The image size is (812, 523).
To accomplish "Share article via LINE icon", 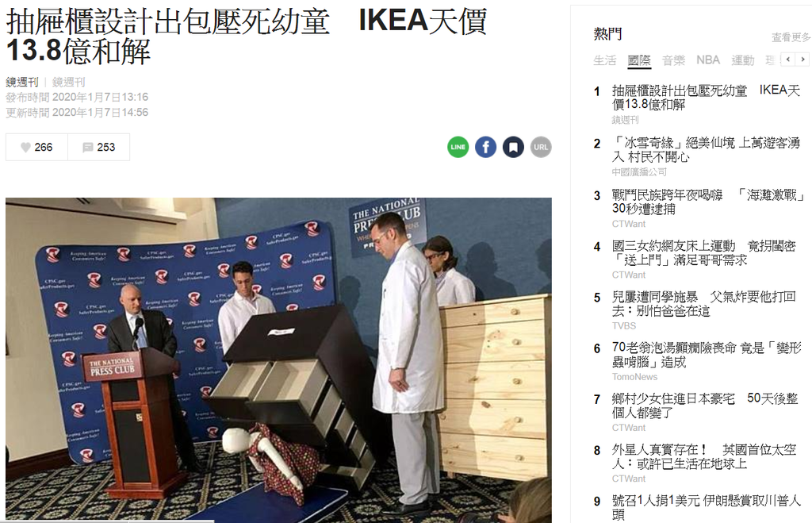I will click(x=458, y=147).
